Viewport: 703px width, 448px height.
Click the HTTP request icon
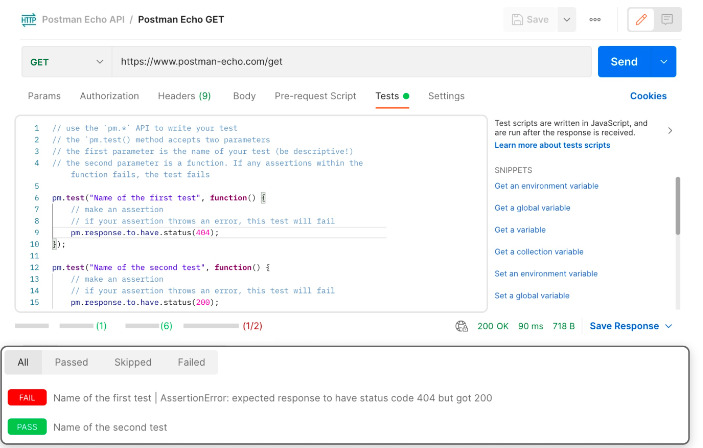pyautogui.click(x=29, y=20)
